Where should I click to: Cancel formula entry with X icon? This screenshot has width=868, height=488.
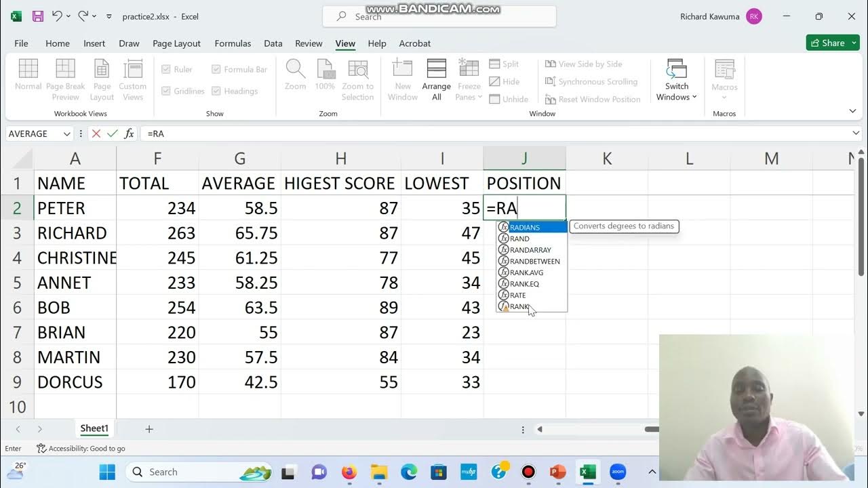[x=96, y=134]
